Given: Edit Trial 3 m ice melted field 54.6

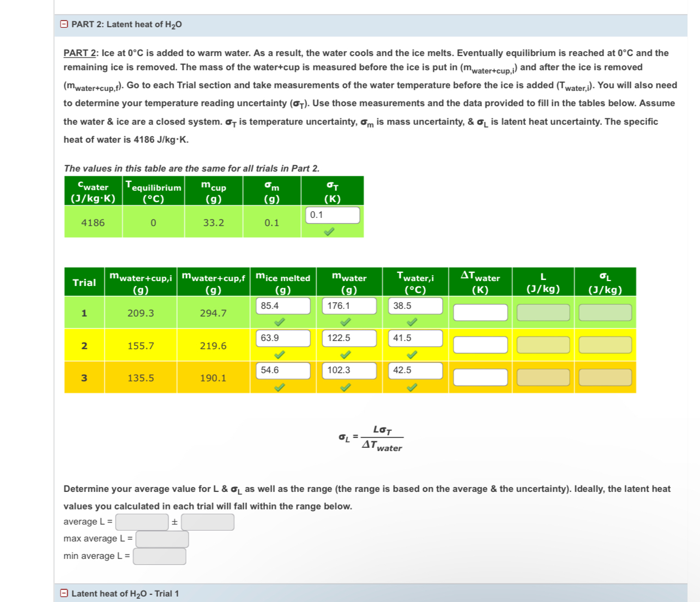Looking at the screenshot, I should click(283, 370).
